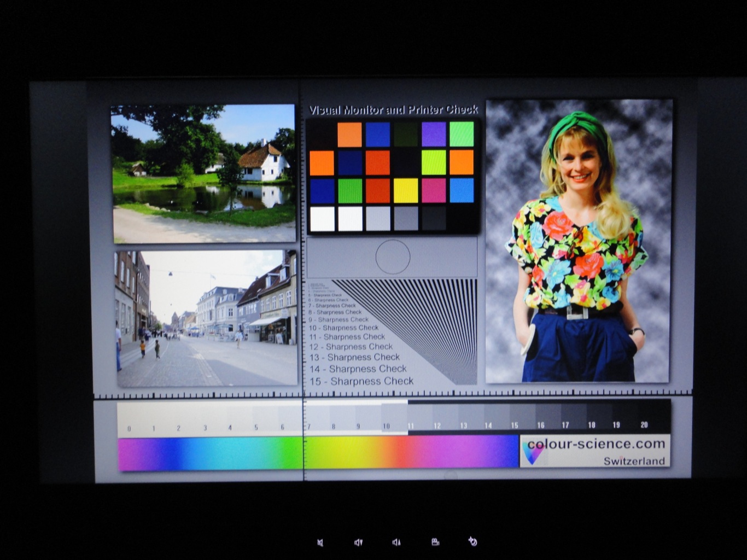This screenshot has width=747, height=560.
Task: Open the colour-science.com link
Action: [x=596, y=444]
